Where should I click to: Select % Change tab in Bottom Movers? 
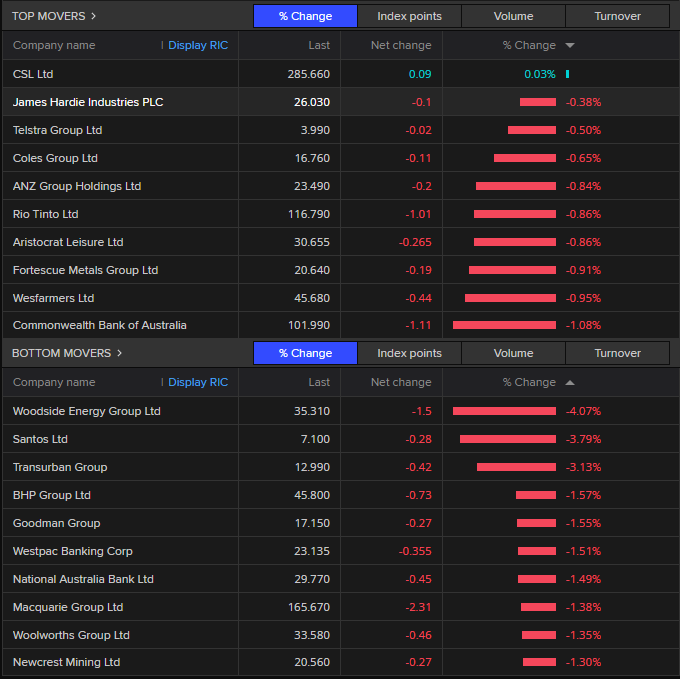click(x=305, y=353)
